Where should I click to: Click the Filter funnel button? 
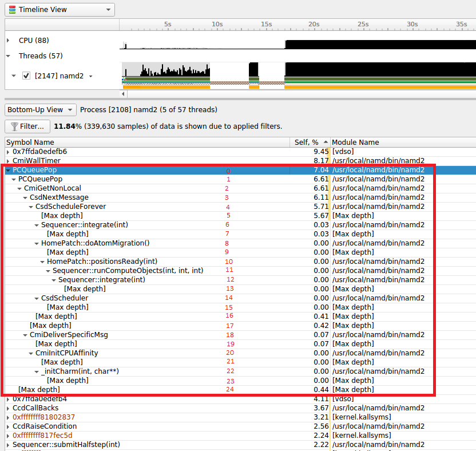(x=27, y=126)
